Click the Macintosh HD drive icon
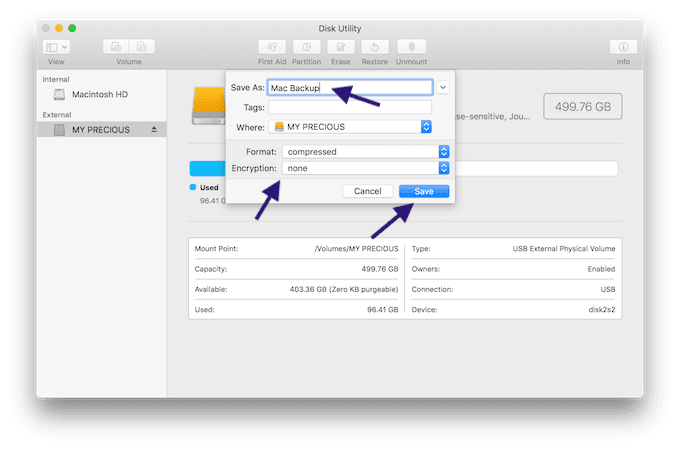Image resolution: width=680 pixels, height=450 pixels. [x=59, y=94]
